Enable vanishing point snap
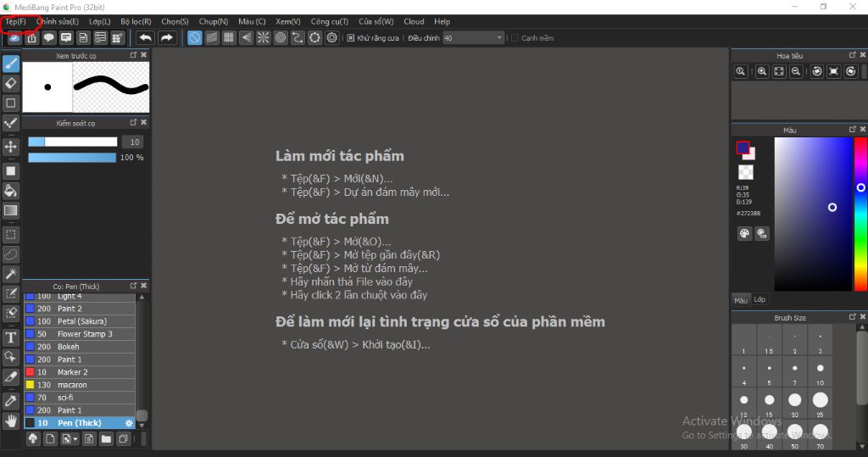The image size is (868, 457). (x=246, y=37)
